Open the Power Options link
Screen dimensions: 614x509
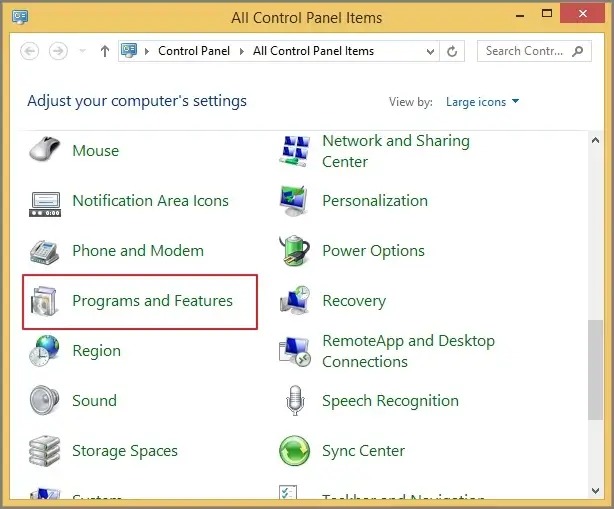(x=373, y=251)
